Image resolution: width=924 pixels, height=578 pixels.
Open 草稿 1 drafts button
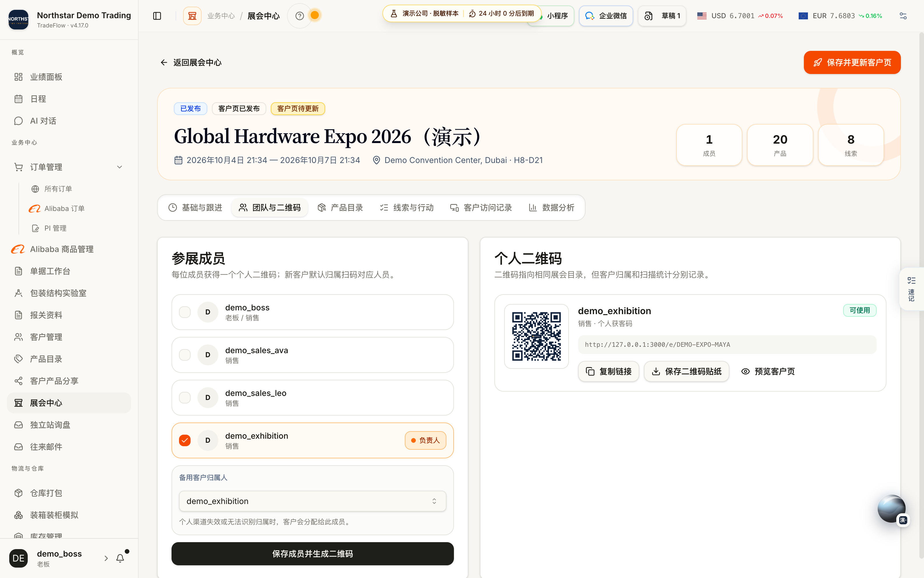662,16
